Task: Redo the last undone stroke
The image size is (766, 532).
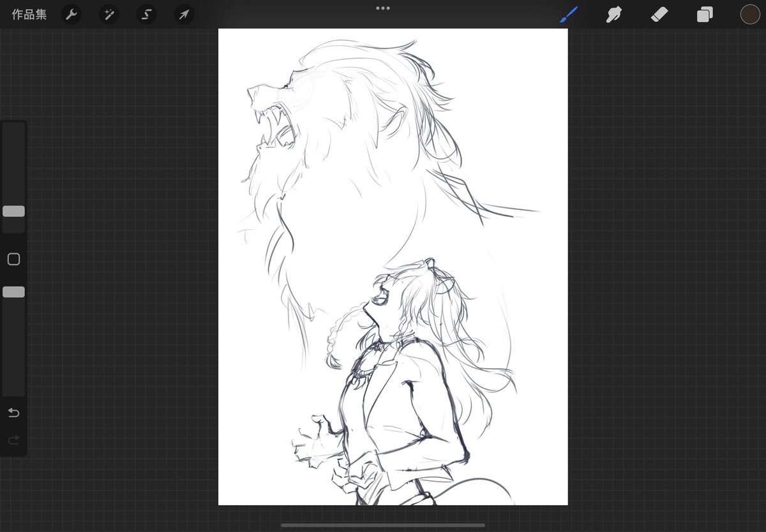Action: [13, 440]
